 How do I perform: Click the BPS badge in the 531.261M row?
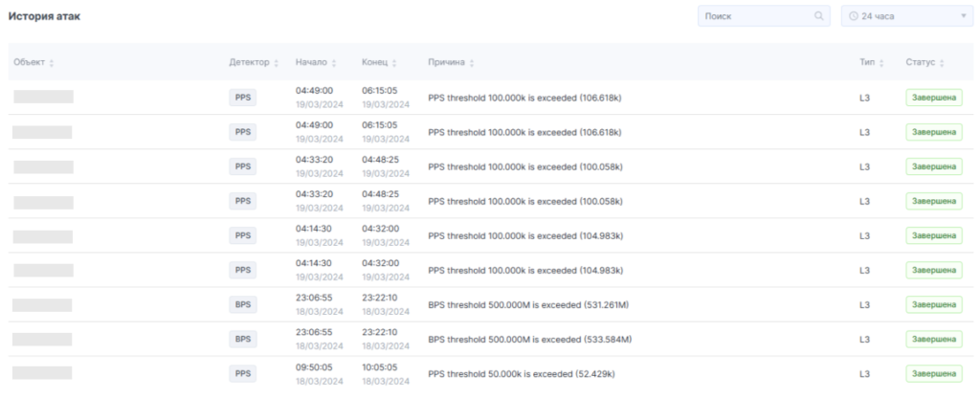coord(242,304)
